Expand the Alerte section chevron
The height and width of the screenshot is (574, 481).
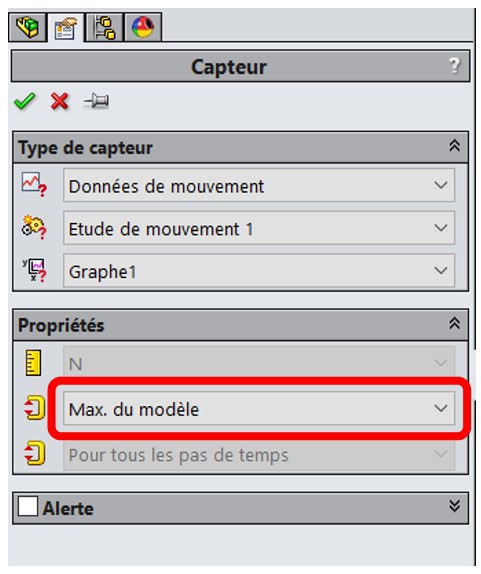point(454,506)
